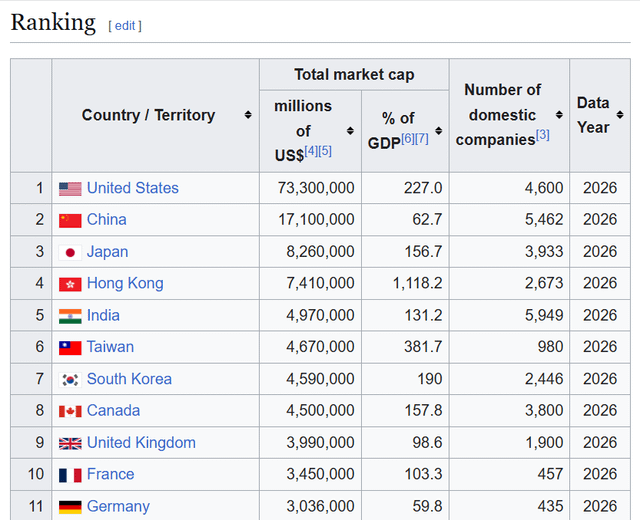The image size is (640, 520).
Task: Select the 4,600 companies cell
Action: tap(509, 188)
